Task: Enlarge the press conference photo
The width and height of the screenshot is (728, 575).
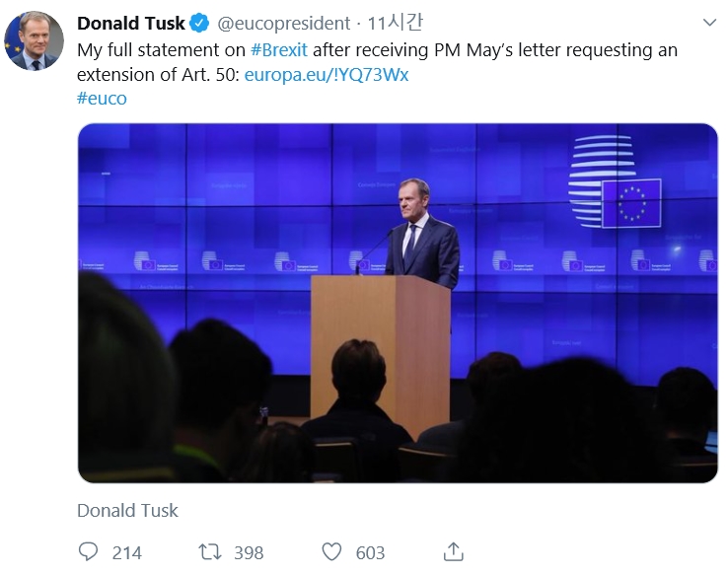Action: click(398, 302)
